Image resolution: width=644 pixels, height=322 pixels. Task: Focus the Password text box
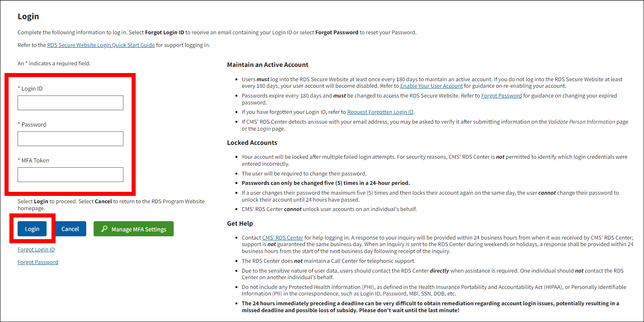pyautogui.click(x=70, y=139)
